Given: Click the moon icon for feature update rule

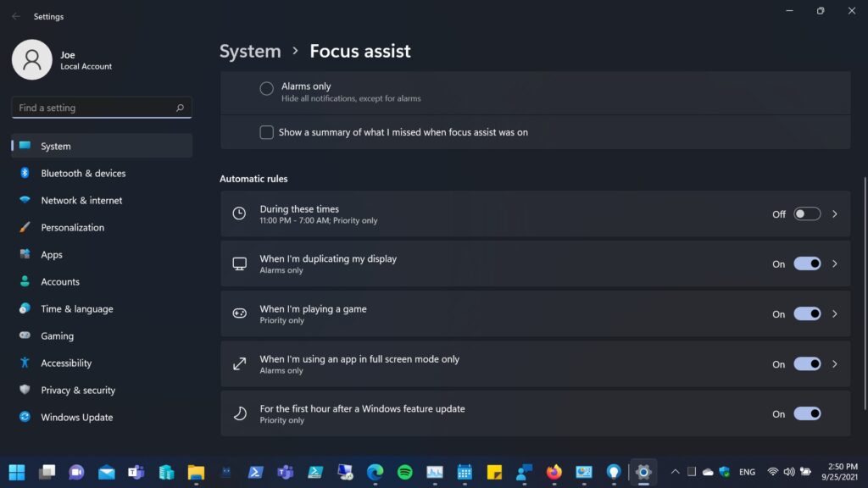Looking at the screenshot, I should (x=240, y=413).
